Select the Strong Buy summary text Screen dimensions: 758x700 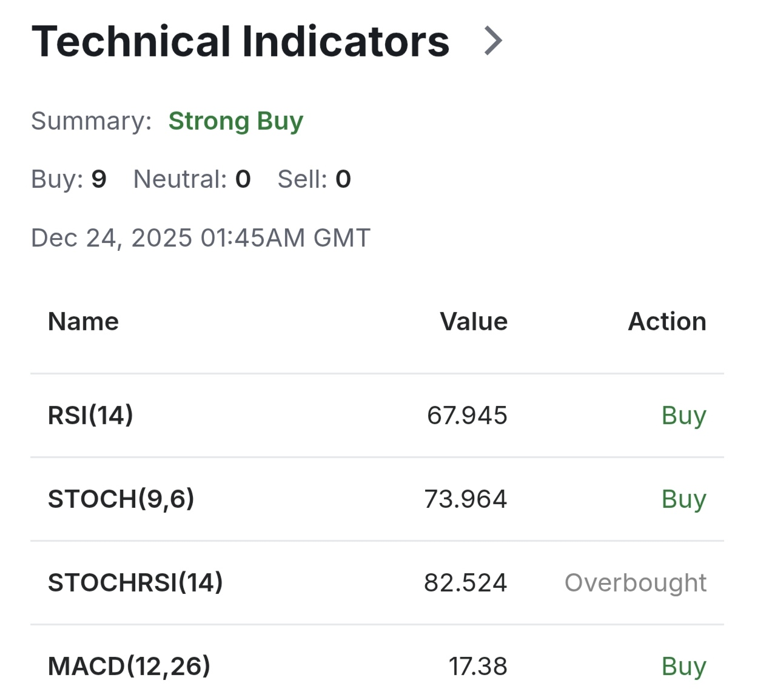pos(236,121)
